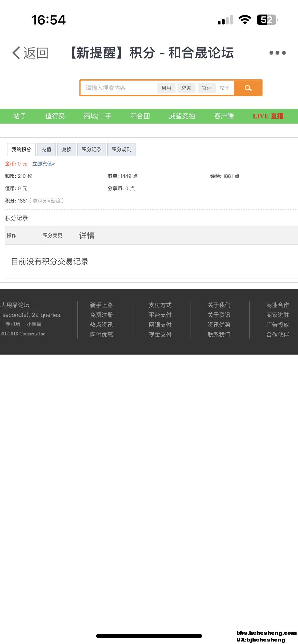Open the LIVE 直播 navigation link
Screen dimensions: 298x644
click(268, 116)
